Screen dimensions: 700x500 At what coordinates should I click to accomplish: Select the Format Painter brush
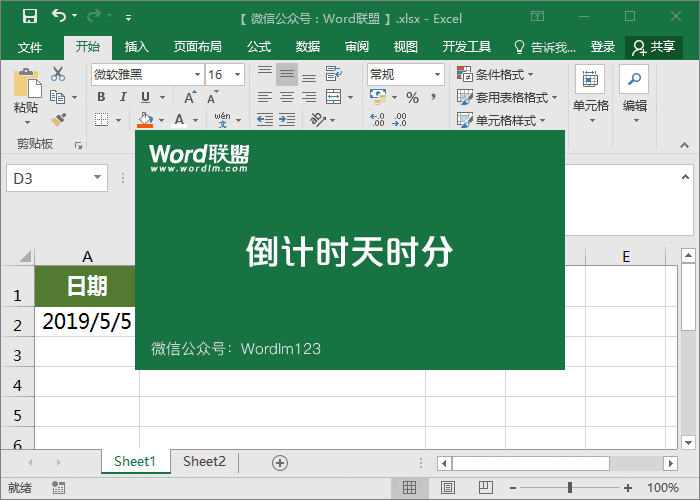[58, 119]
